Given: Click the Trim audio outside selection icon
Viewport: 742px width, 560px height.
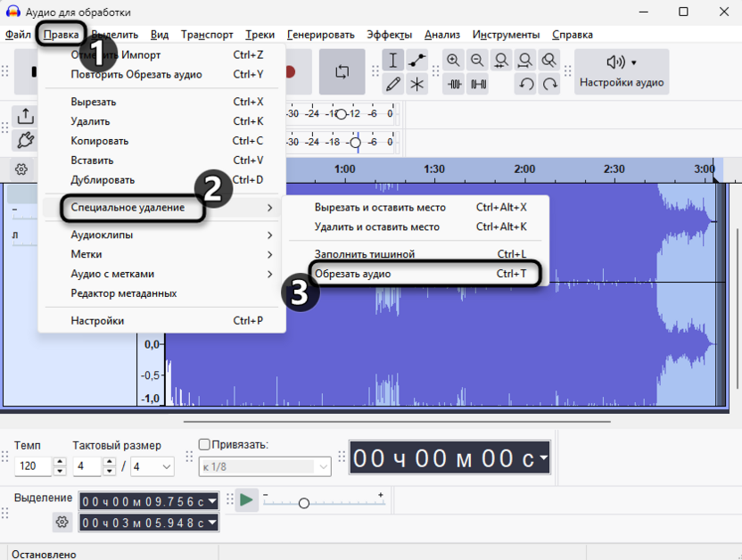Looking at the screenshot, I should (455, 85).
